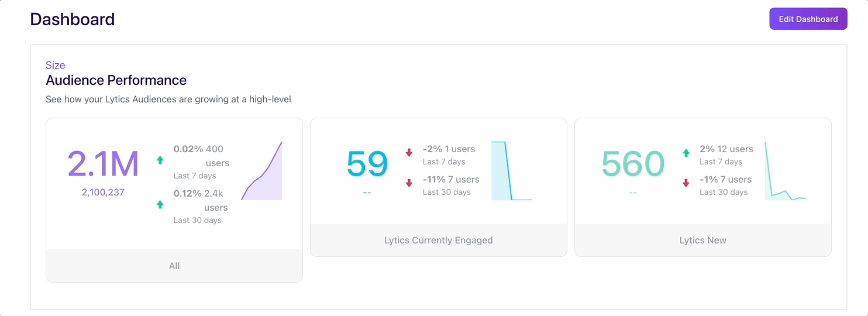Viewport: 868px width, 316px height.
Task: Open the Lytics New card footer
Action: [x=703, y=240]
